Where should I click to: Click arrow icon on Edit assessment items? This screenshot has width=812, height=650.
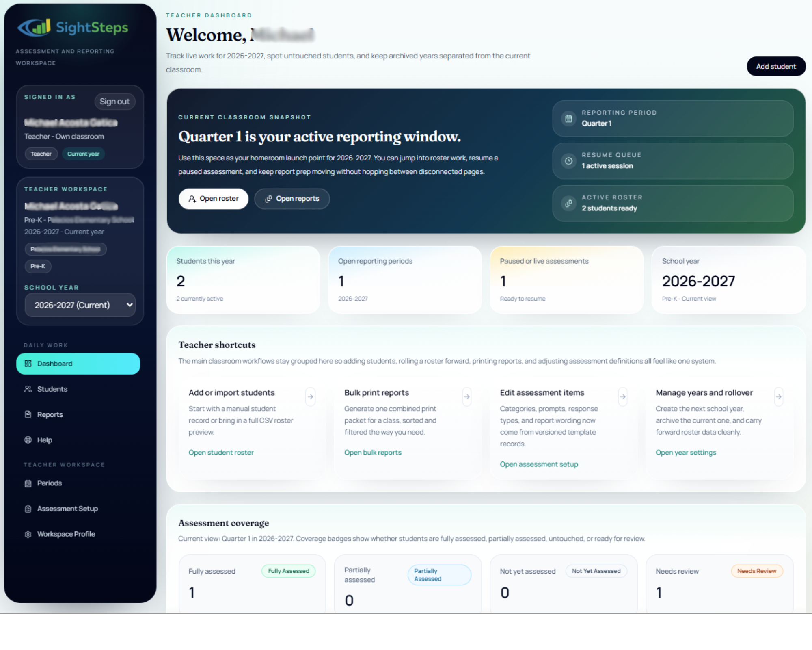(623, 396)
